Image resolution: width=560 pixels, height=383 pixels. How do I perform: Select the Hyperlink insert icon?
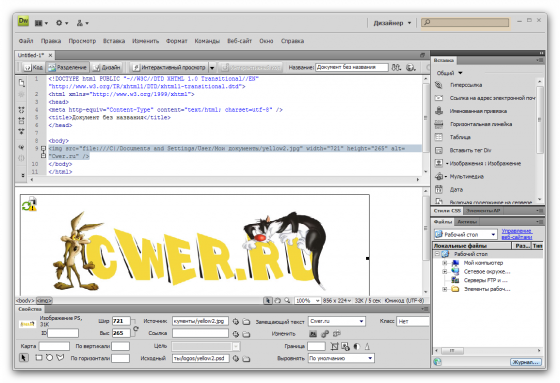[x=439, y=85]
